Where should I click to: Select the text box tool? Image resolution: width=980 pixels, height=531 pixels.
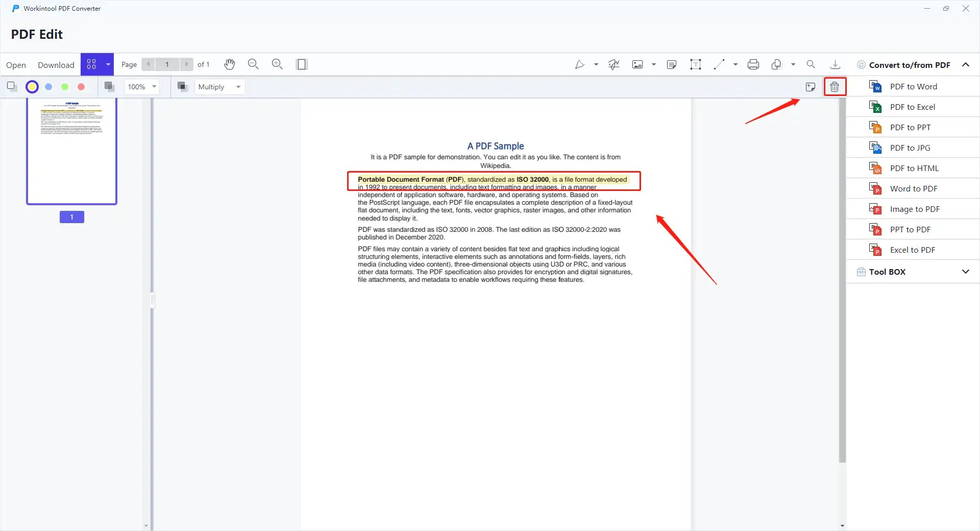[695, 64]
